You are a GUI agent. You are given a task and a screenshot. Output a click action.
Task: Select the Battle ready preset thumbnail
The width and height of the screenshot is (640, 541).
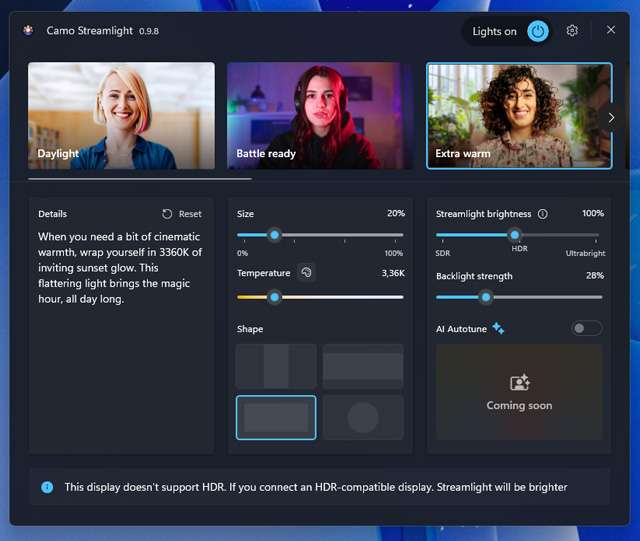pos(320,116)
